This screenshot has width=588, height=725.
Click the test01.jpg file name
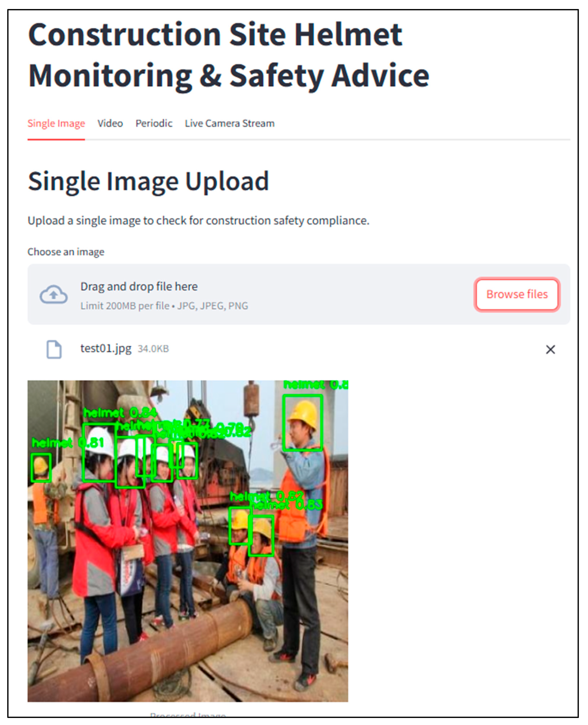[106, 349]
